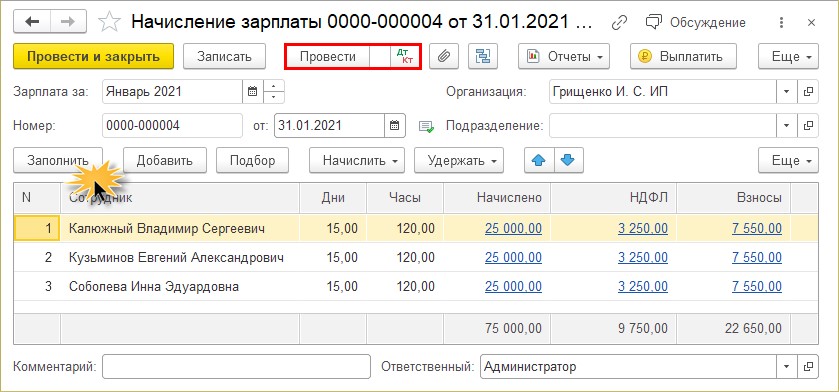The image size is (839, 392).
Task: Expand the Ответственный dropdown
Action: click(786, 367)
